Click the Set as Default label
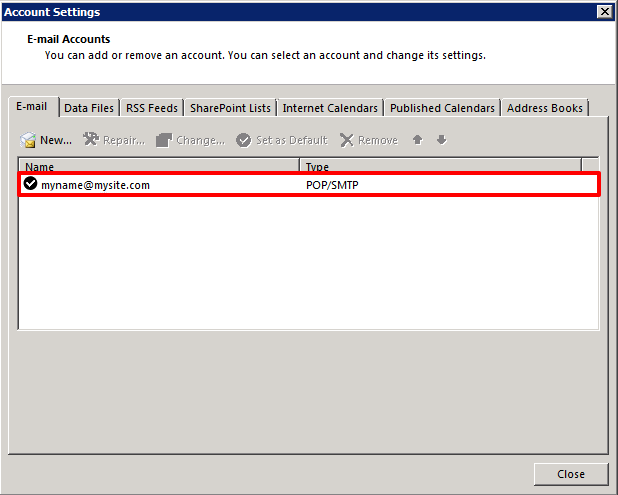 click(x=292, y=140)
